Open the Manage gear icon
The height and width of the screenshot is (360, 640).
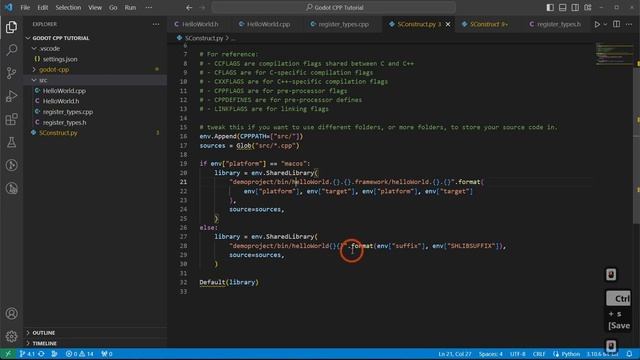coord(11,336)
